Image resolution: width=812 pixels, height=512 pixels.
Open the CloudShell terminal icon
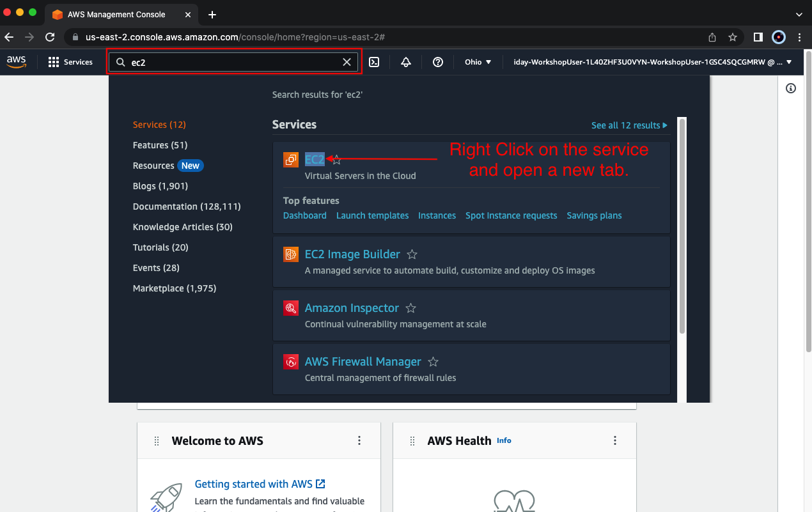tap(375, 62)
